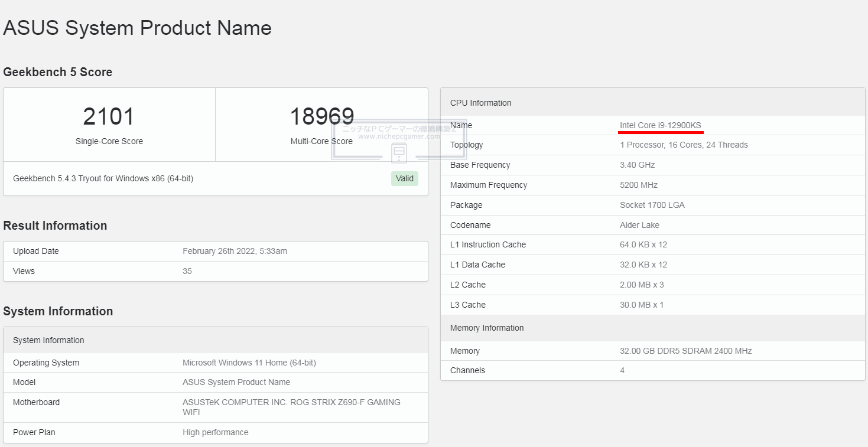The width and height of the screenshot is (868, 447).
Task: Click the 32.00 GB DDR5 SDRAM memory value
Action: click(x=685, y=351)
